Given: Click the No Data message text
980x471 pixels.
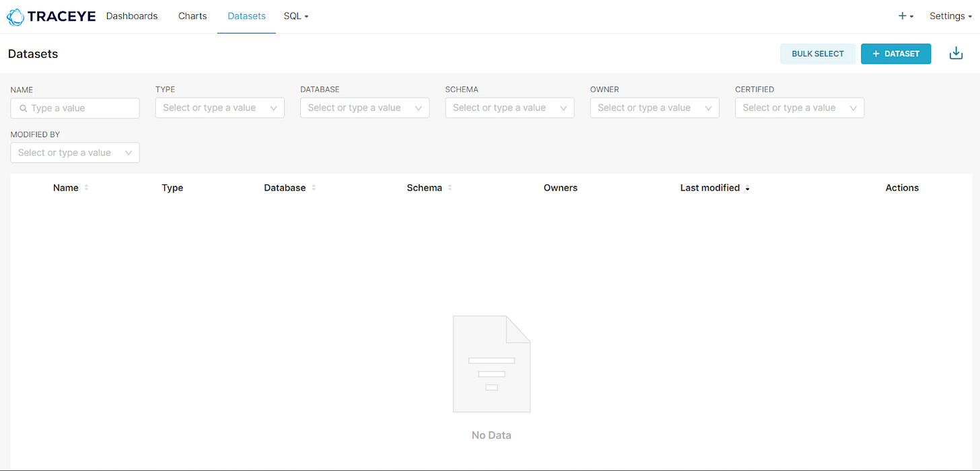Looking at the screenshot, I should [491, 435].
